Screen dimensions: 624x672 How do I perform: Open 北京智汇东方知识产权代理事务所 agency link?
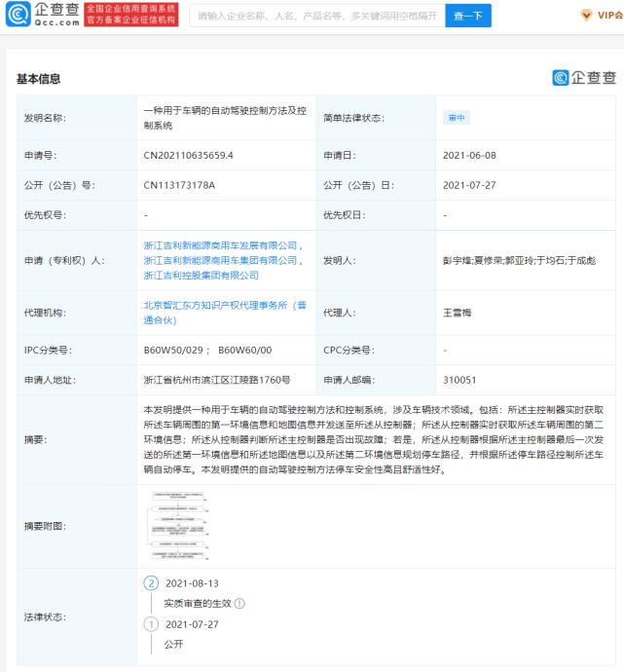coord(225,313)
